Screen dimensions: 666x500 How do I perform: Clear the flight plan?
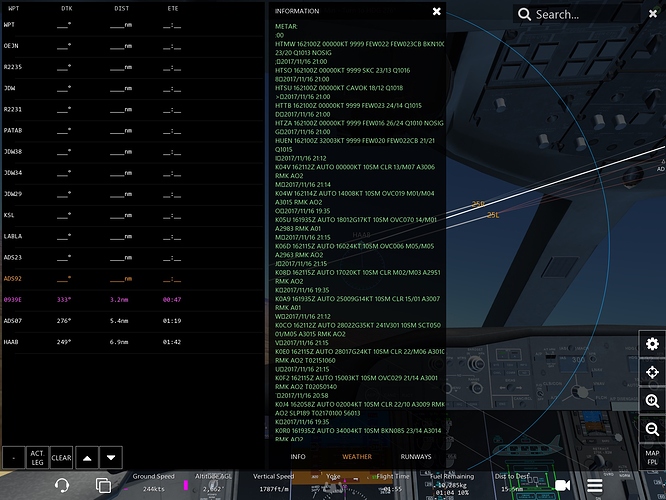coord(61,458)
